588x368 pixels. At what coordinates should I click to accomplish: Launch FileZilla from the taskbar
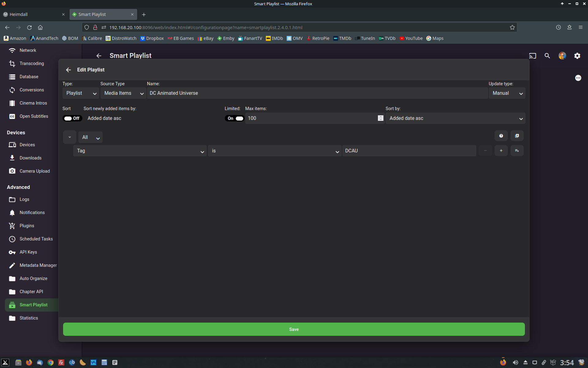pos(61,362)
